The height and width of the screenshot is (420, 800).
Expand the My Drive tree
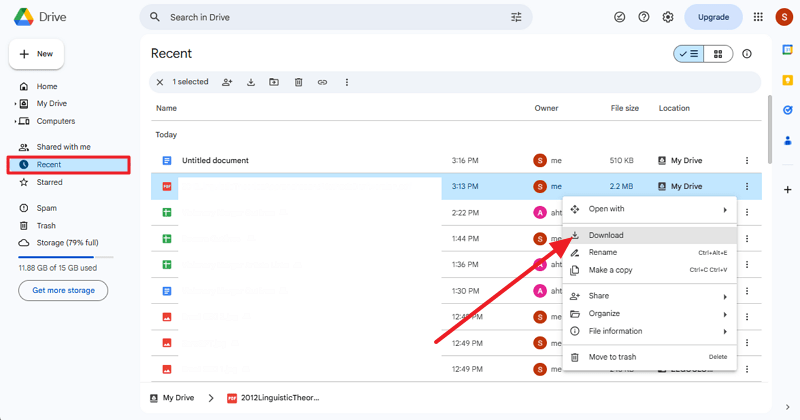coord(14,104)
